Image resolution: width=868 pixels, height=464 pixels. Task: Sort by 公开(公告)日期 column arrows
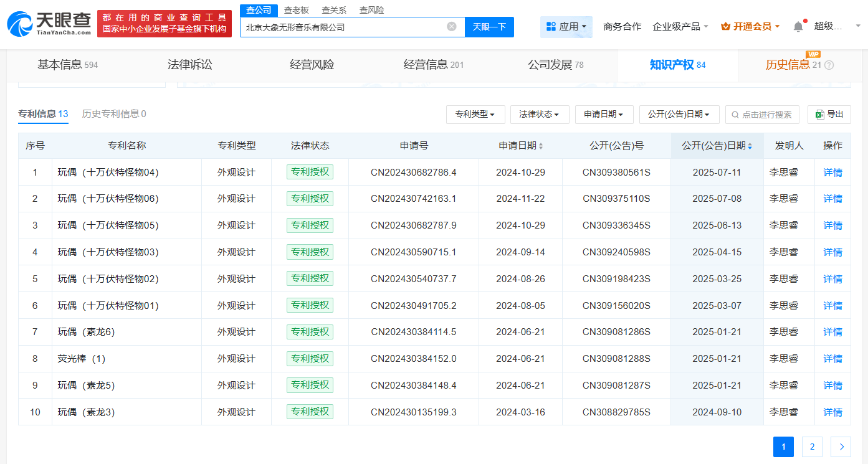point(750,146)
